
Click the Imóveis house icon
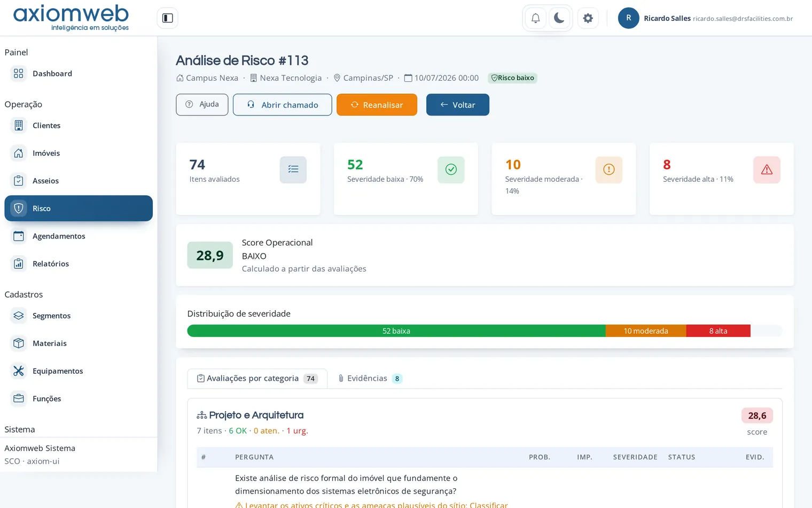(x=19, y=153)
